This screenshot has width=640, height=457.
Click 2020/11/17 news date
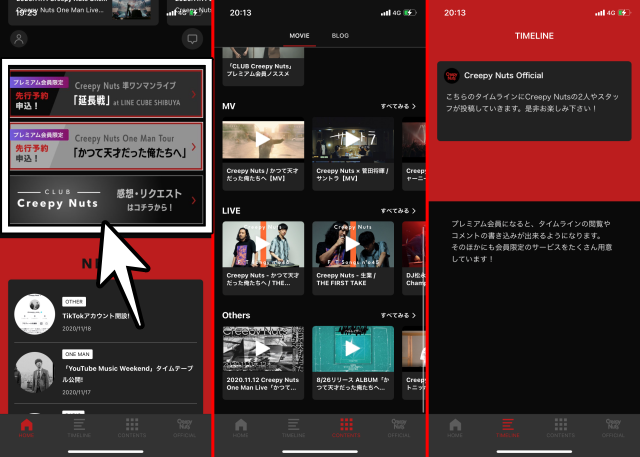point(76,392)
